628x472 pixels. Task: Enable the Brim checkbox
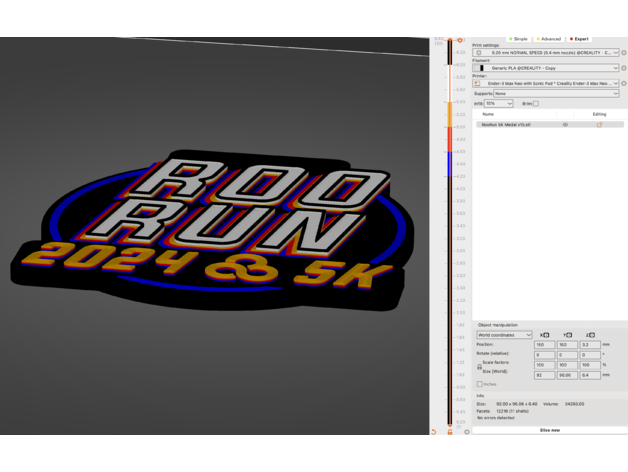[x=536, y=103]
